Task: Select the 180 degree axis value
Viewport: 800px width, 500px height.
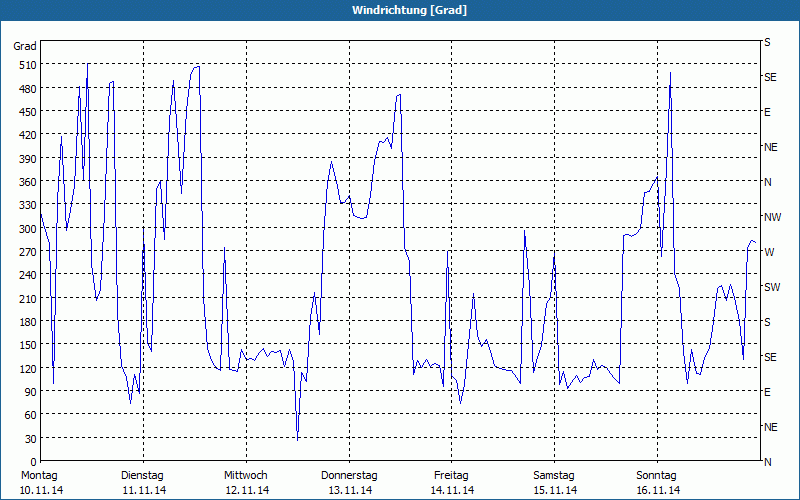Action: tap(28, 322)
